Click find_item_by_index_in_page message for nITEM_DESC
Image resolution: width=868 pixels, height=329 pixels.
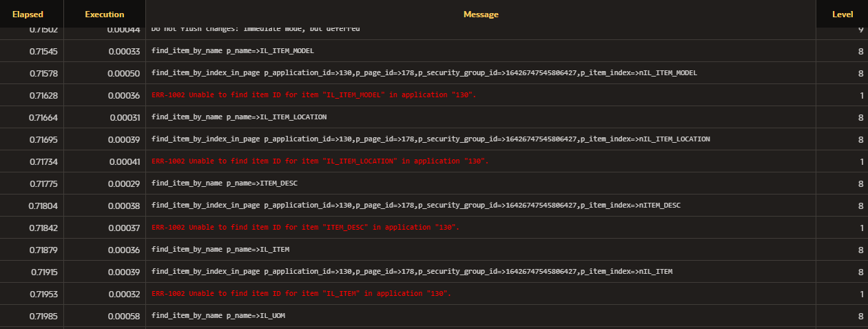point(418,206)
